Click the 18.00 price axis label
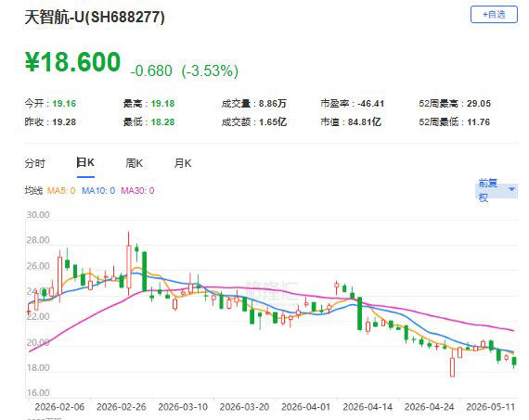Image resolution: width=529 pixels, height=420 pixels. point(38,367)
